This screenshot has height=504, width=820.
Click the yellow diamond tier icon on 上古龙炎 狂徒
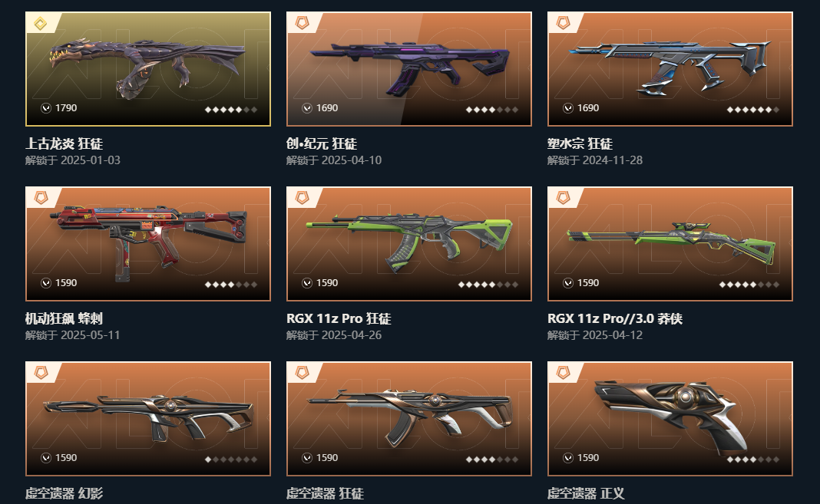pos(40,23)
